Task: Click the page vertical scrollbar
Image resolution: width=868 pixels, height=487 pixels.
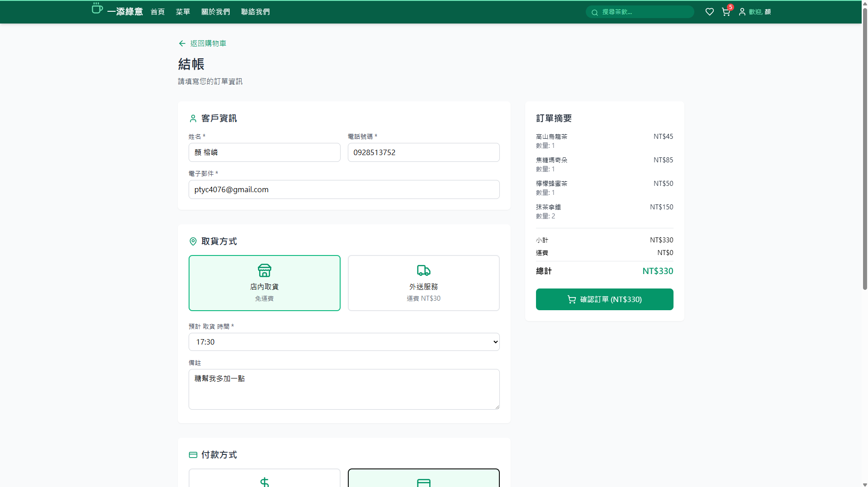Action: 864,181
